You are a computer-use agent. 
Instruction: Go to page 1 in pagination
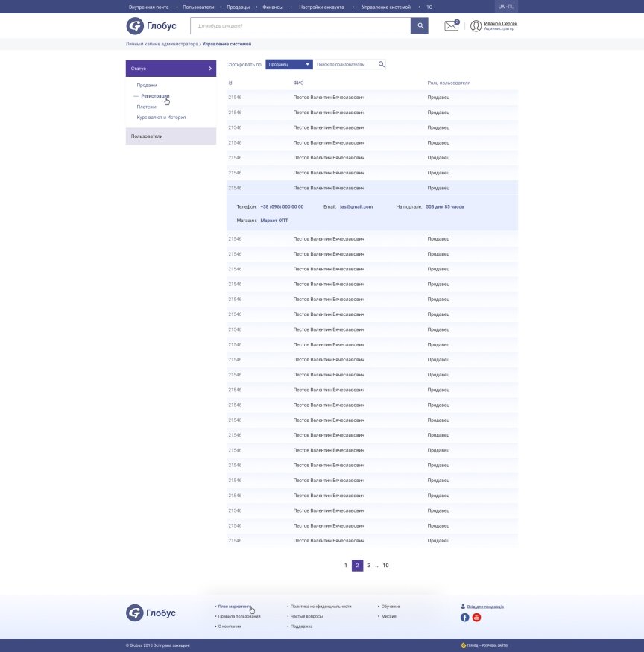[x=346, y=565]
